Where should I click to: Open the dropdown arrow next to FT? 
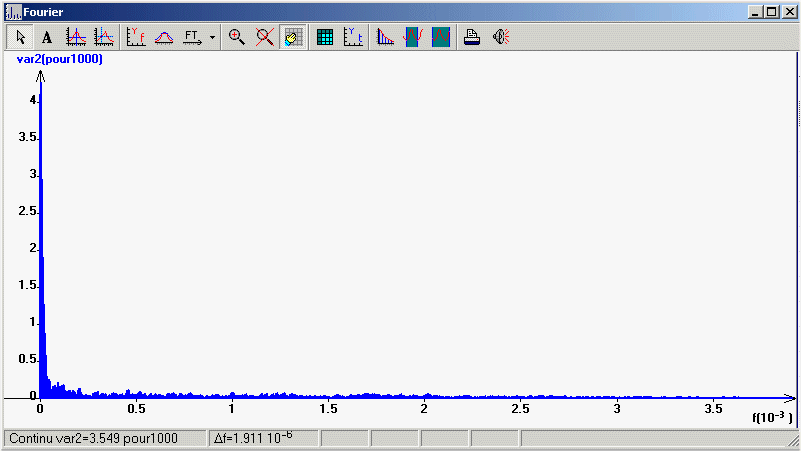(x=212, y=38)
